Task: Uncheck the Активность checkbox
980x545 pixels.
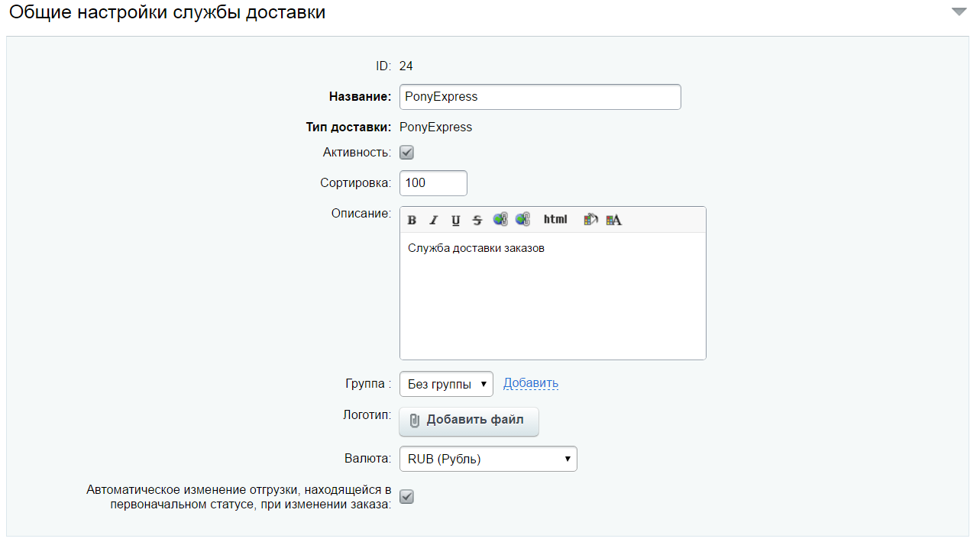Action: pyautogui.click(x=406, y=152)
